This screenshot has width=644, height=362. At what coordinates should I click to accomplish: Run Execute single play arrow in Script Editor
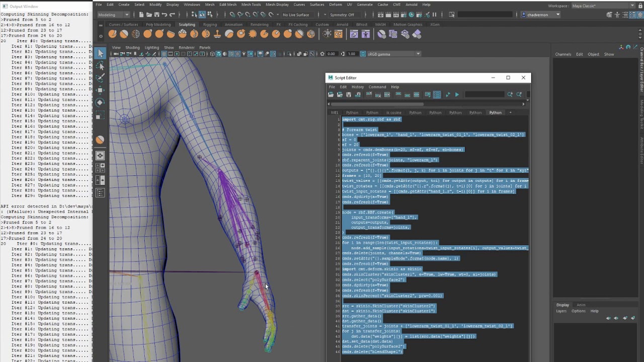(457, 95)
